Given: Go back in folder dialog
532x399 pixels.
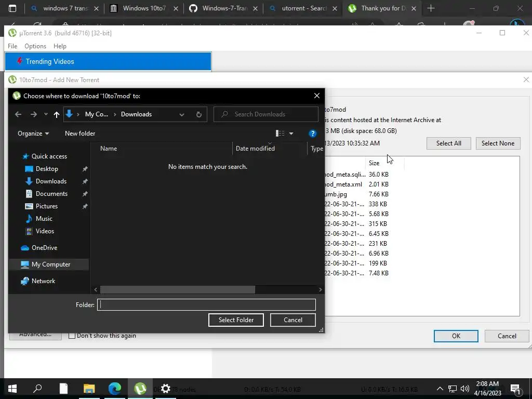Looking at the screenshot, I should (18, 114).
